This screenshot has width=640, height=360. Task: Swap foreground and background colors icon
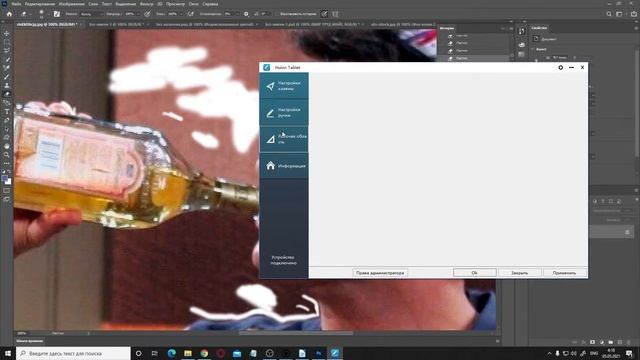(x=10, y=172)
